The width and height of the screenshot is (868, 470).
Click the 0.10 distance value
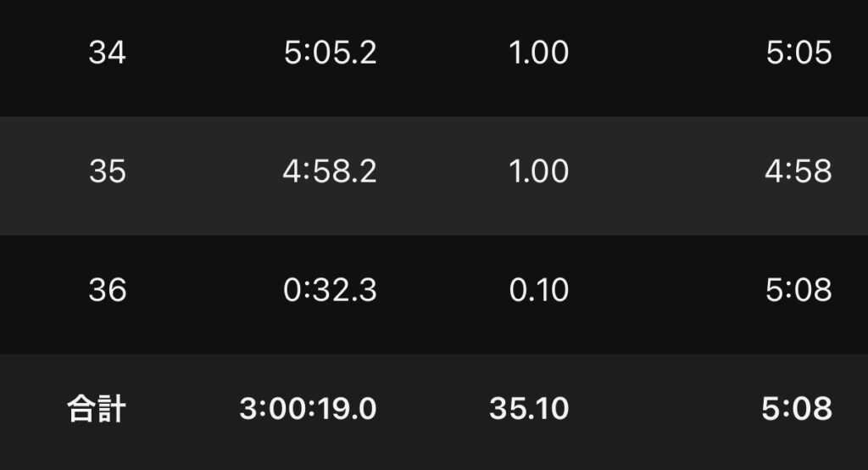[538, 291]
